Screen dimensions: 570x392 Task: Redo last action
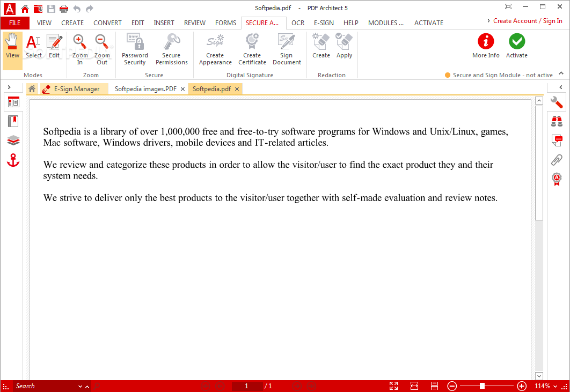(x=90, y=9)
